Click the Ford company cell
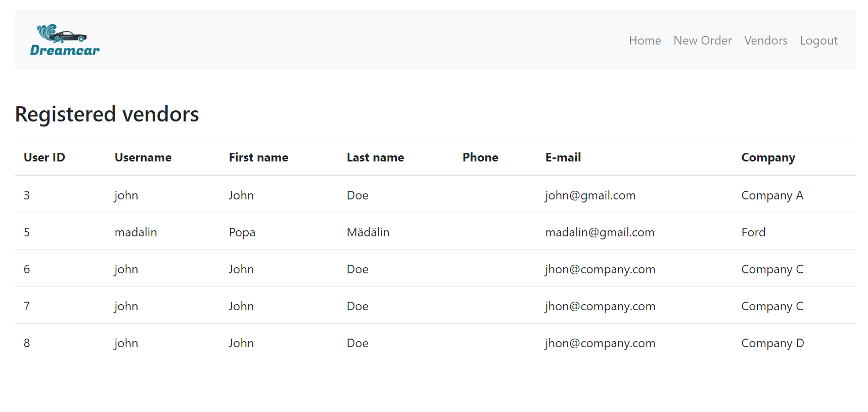The image size is (868, 412). 753,232
